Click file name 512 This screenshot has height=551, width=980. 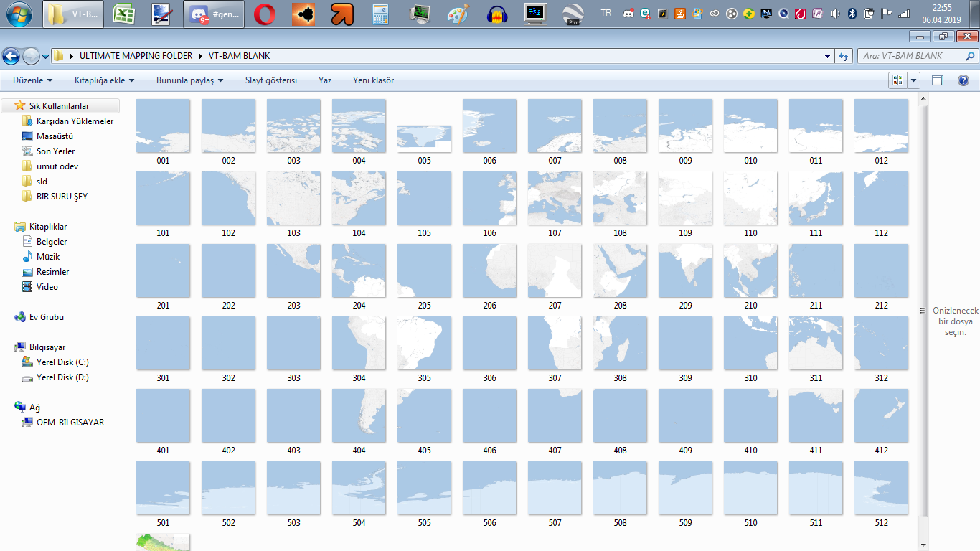(881, 523)
